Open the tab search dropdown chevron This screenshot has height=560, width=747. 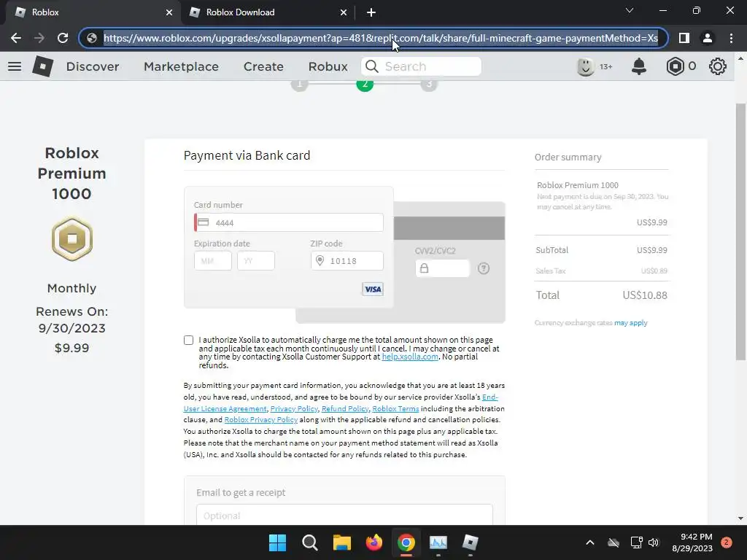pos(630,10)
